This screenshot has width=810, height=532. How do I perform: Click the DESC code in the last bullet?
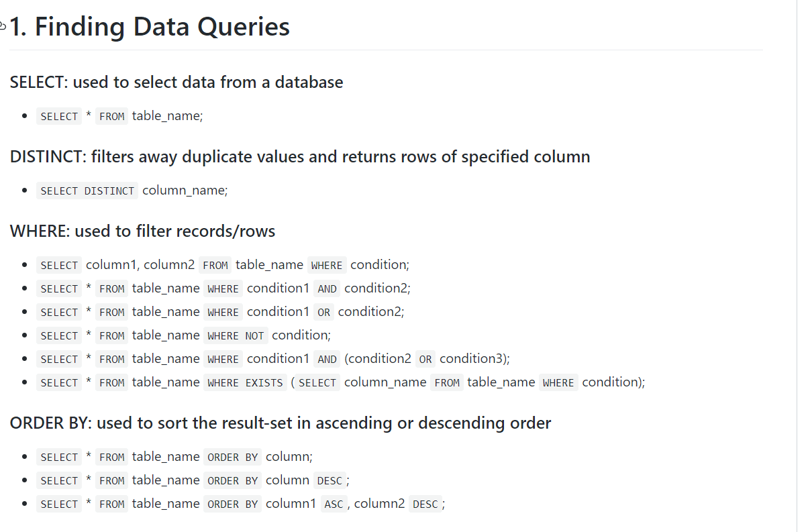[x=425, y=504]
